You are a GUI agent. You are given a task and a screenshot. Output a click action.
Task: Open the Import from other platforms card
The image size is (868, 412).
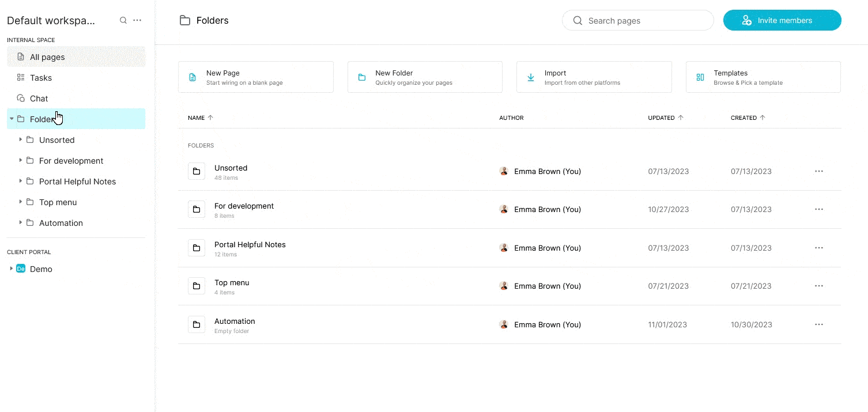tap(594, 77)
